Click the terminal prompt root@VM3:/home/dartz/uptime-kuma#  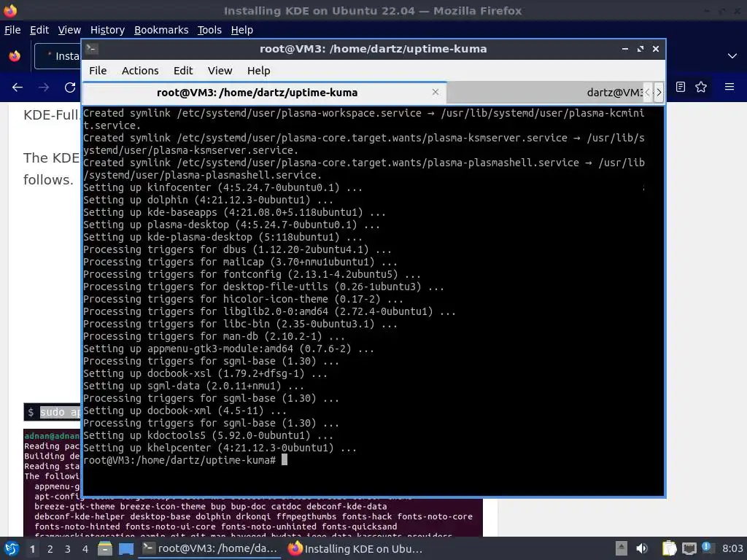coord(179,460)
